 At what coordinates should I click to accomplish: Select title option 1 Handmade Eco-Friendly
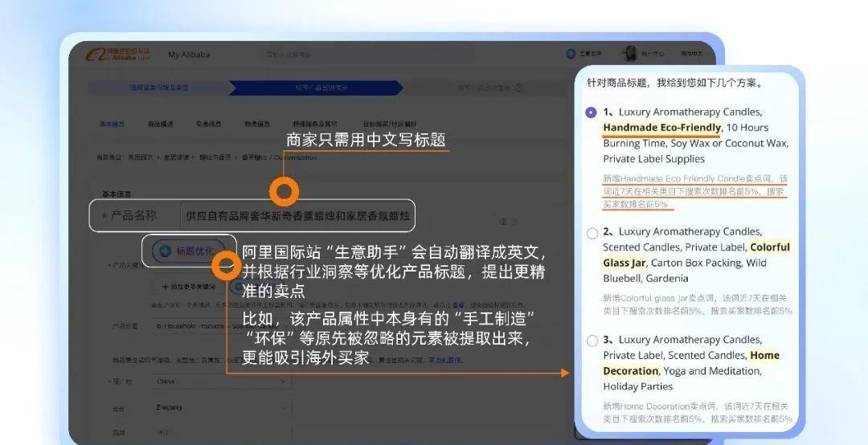[x=591, y=112]
